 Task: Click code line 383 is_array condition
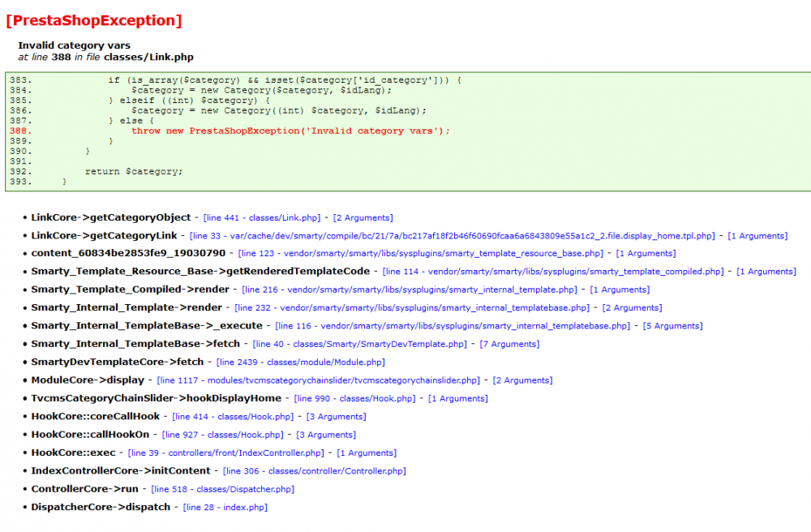pyautogui.click(x=285, y=80)
